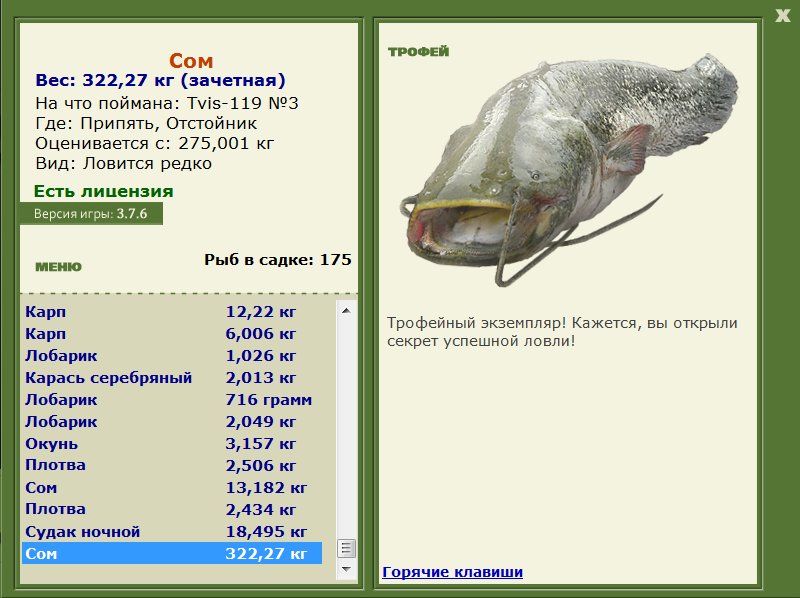
Task: Select the Карась серебряный 2,013 кг row
Action: (172, 378)
